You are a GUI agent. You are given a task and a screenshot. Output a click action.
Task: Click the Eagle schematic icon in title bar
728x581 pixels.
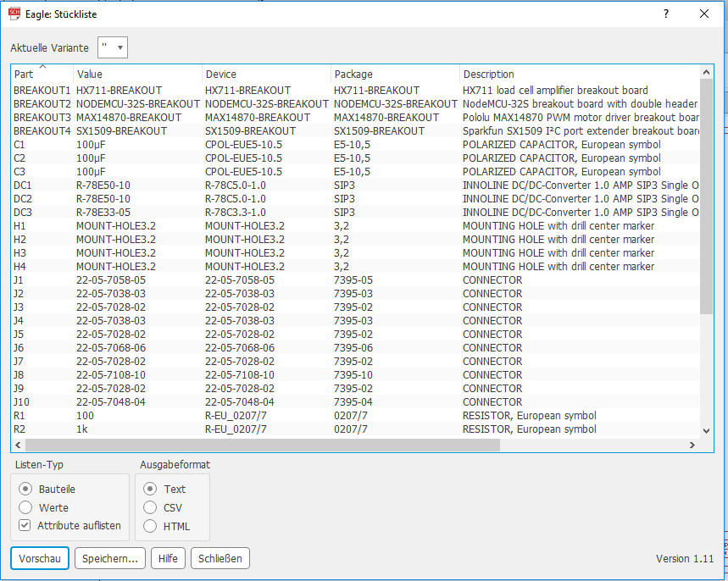(x=14, y=14)
